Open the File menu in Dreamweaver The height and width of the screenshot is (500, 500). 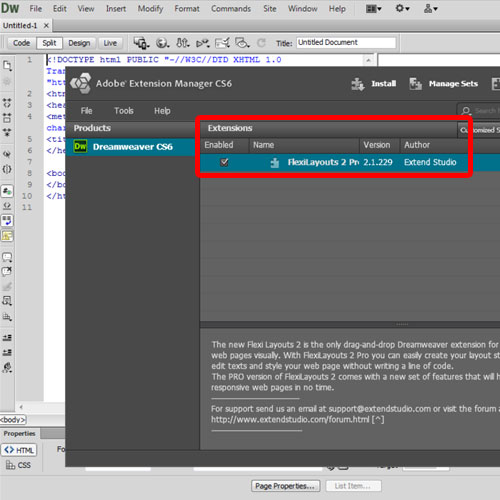[x=36, y=9]
